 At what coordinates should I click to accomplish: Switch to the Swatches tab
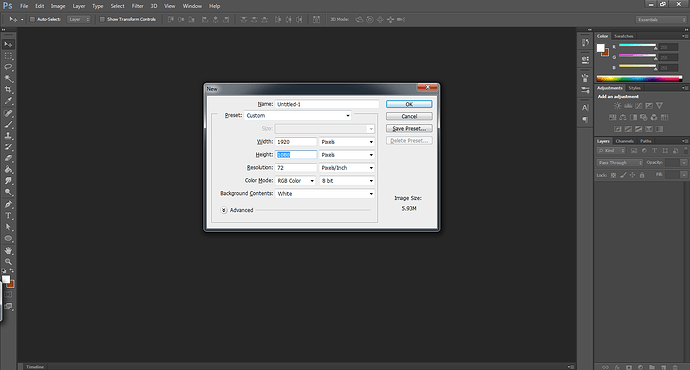tap(624, 36)
